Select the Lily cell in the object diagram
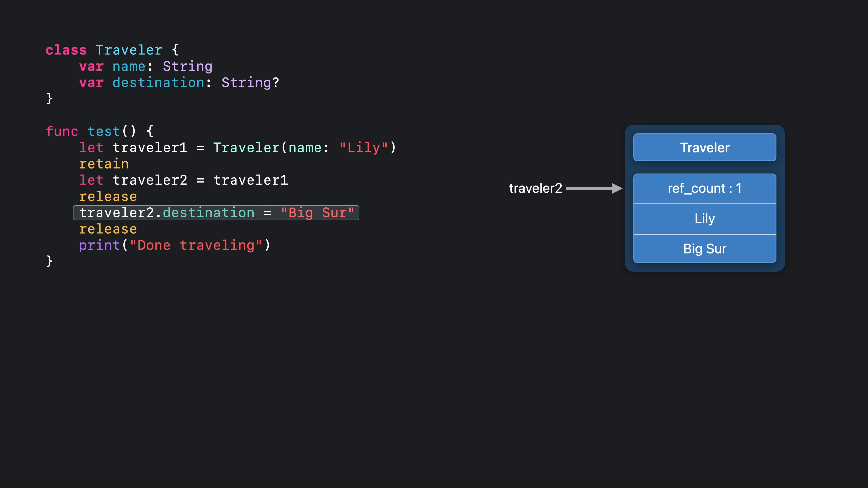 click(x=705, y=218)
